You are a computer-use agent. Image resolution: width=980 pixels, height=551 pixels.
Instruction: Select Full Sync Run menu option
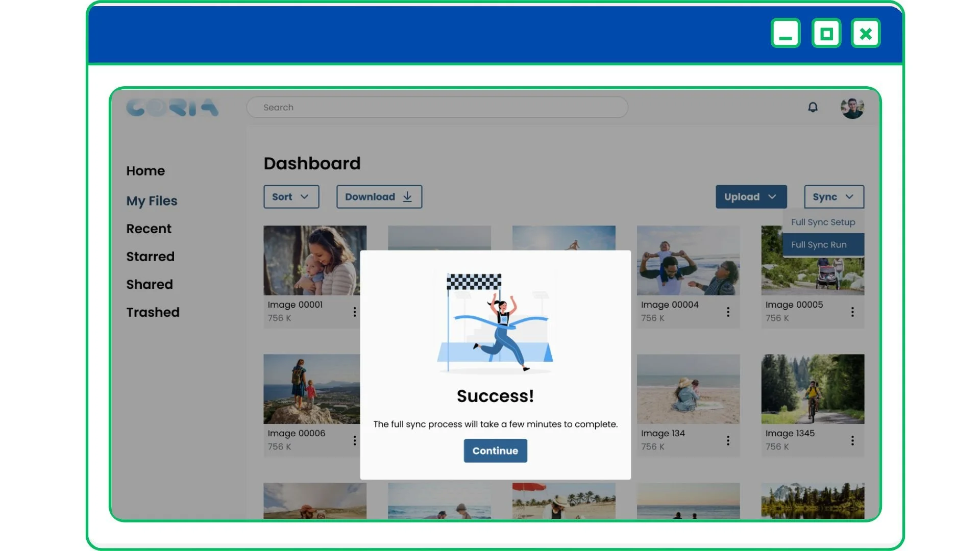pos(823,245)
